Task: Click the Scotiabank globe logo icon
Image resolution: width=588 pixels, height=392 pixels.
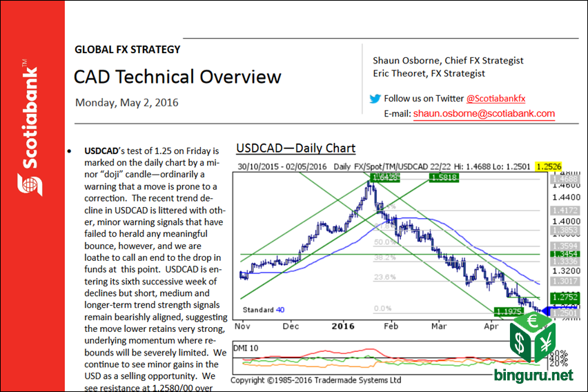Action: (30, 184)
